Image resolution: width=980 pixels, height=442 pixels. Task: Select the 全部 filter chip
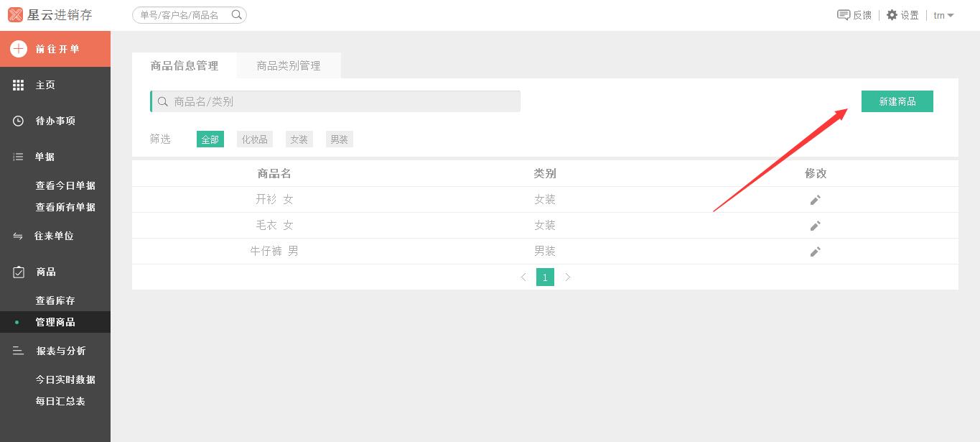[210, 139]
